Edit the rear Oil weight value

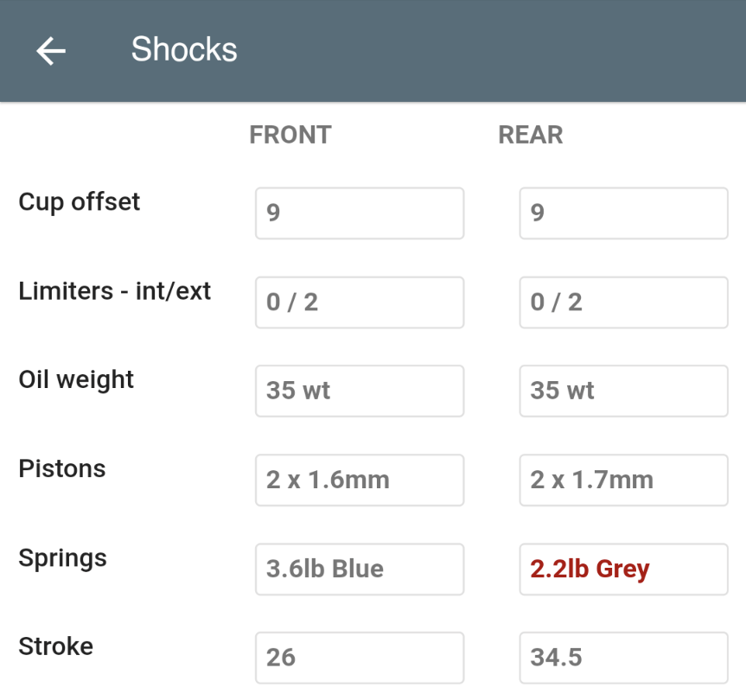pyautogui.click(x=623, y=391)
